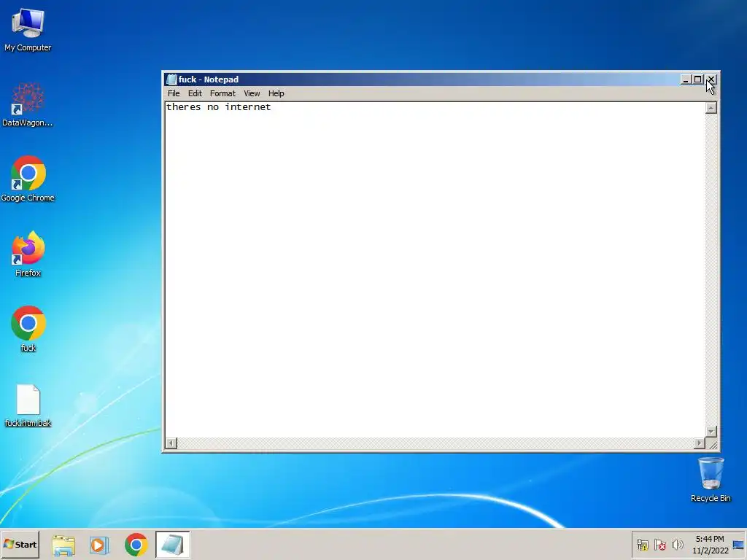Select the desktop Chrome file named fuck
The width and height of the screenshot is (747, 560).
click(28, 329)
